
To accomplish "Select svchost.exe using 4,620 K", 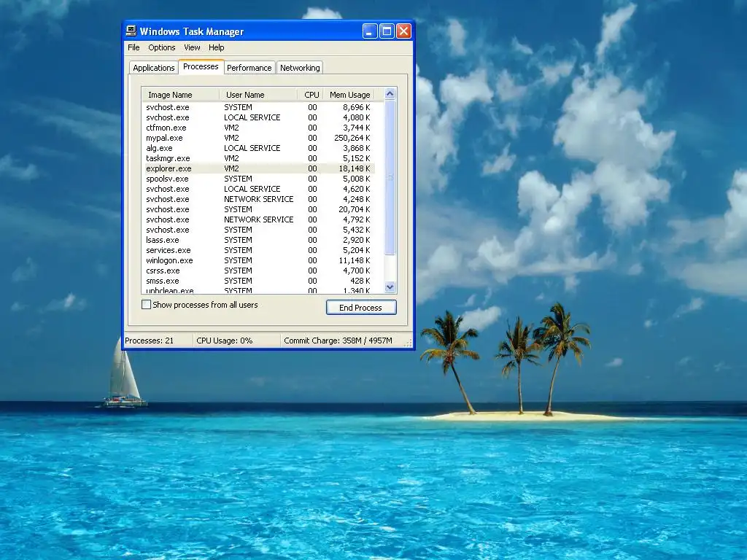I will [259, 189].
